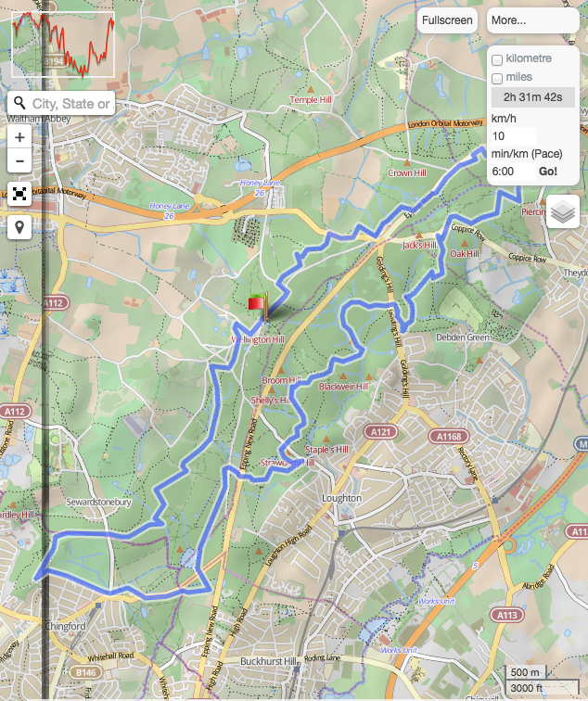Image resolution: width=588 pixels, height=701 pixels.
Task: Zoom in with the plus button
Action: click(x=19, y=137)
